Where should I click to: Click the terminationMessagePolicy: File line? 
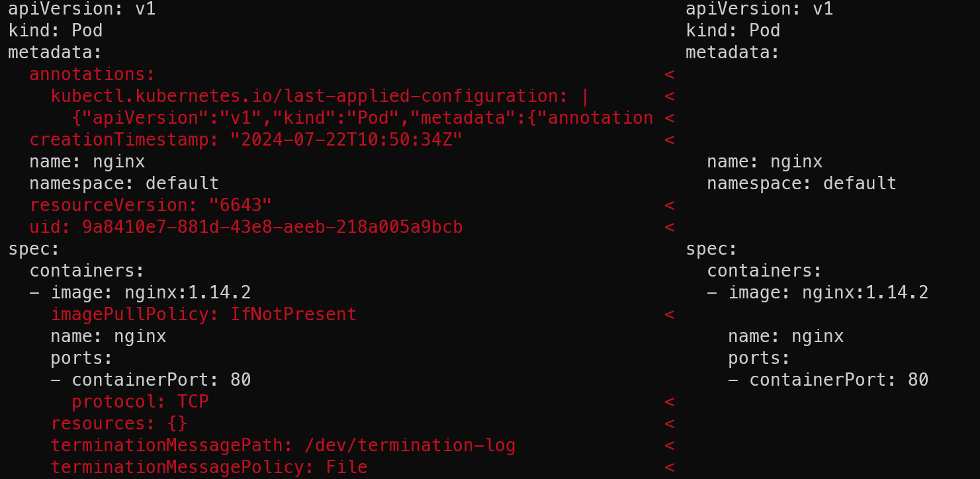pos(209,467)
